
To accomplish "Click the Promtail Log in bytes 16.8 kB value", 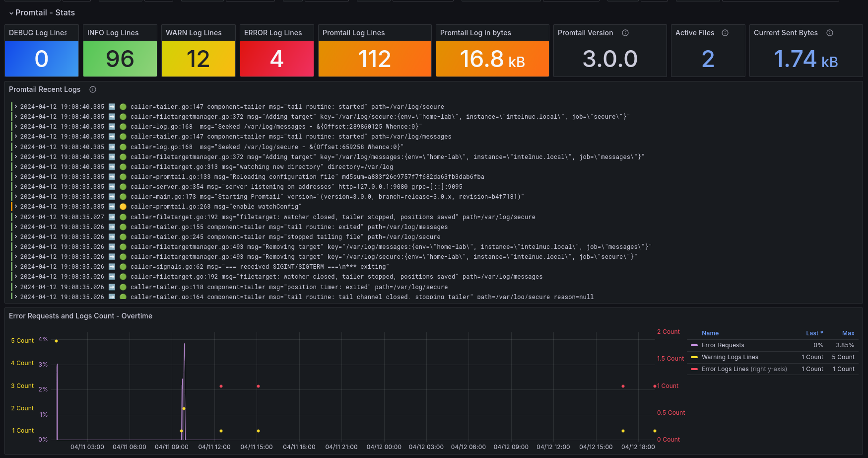I will click(492, 59).
